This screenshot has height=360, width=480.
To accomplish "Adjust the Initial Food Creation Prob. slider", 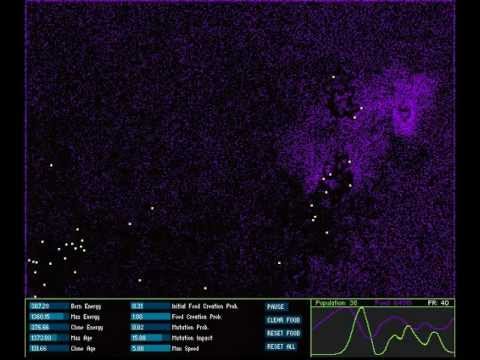I will 150,306.
